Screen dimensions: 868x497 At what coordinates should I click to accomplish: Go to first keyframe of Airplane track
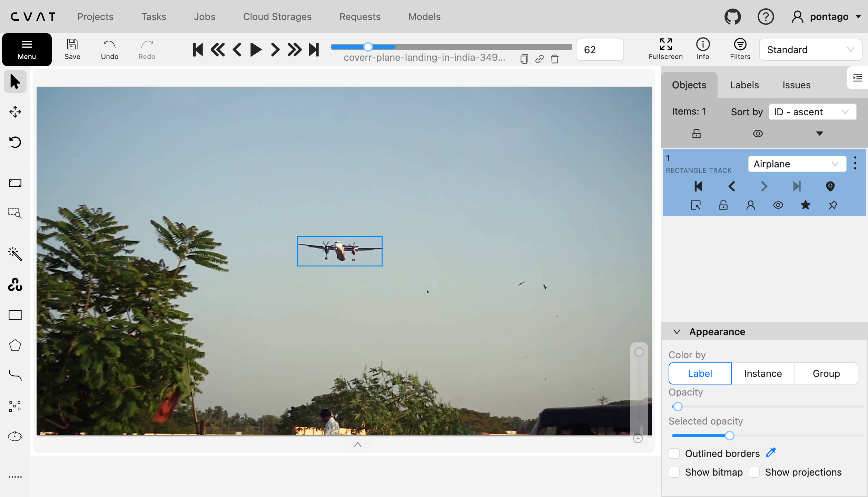click(698, 186)
